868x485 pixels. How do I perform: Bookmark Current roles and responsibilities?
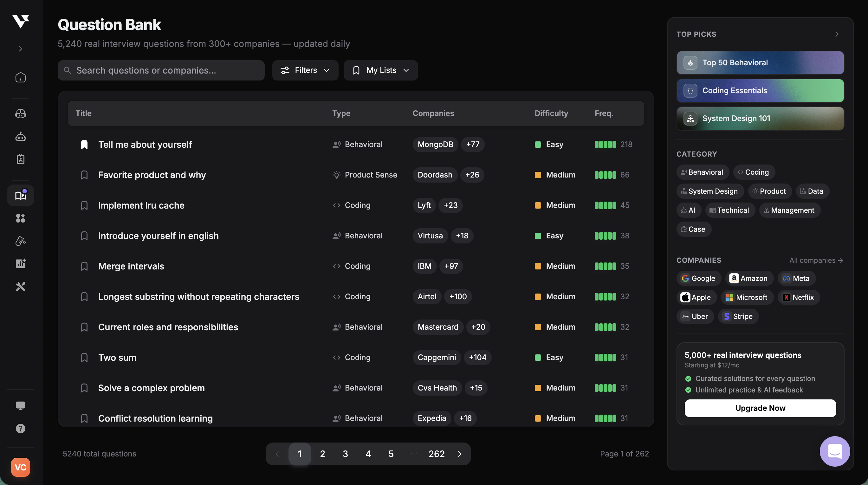click(84, 327)
